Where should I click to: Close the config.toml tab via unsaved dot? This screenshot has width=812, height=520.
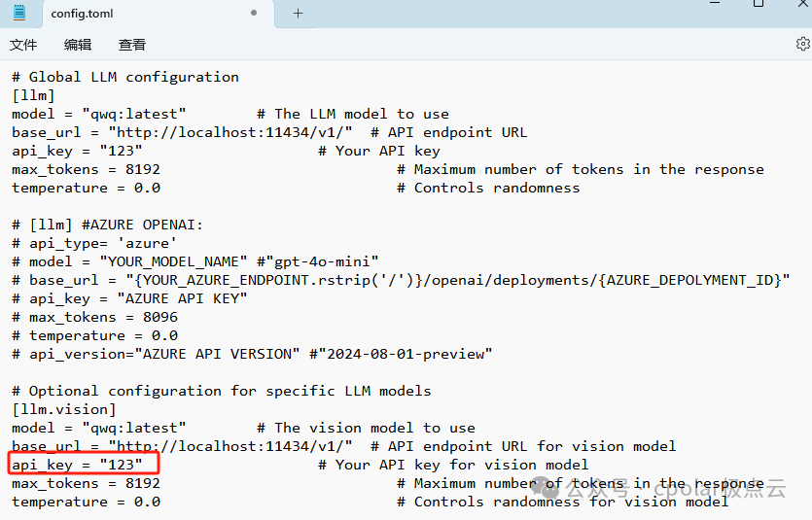point(254,13)
